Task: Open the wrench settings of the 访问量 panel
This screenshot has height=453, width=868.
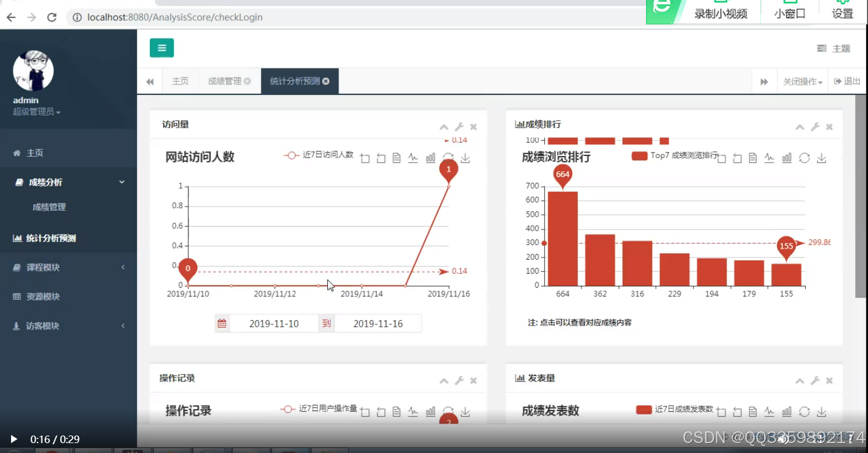Action: [459, 127]
